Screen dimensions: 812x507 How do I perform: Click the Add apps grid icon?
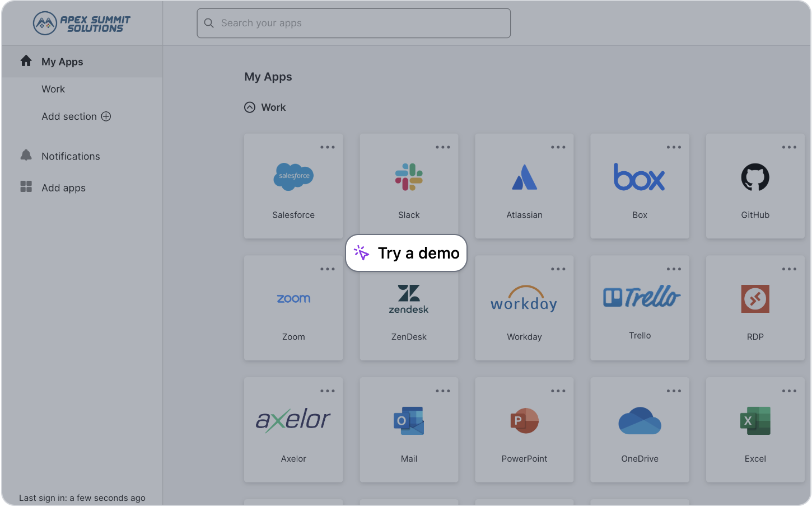pyautogui.click(x=26, y=186)
